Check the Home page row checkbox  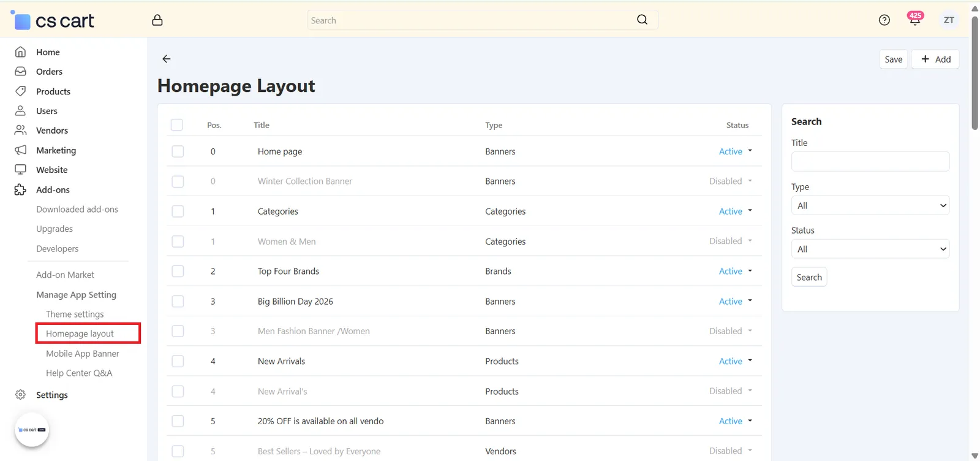coord(178,151)
